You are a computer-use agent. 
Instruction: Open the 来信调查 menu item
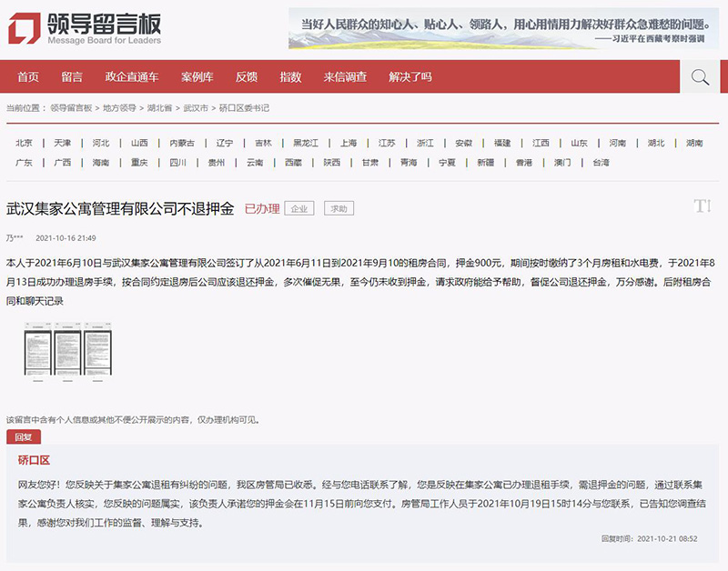345,77
